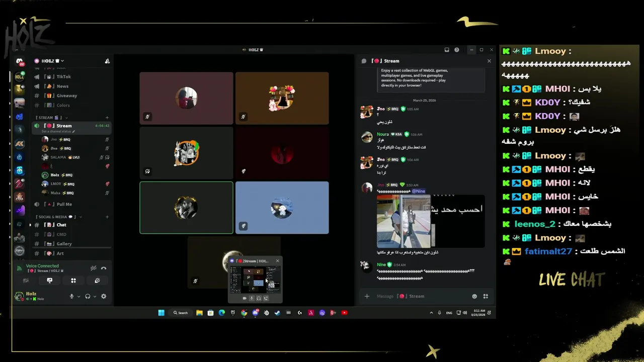Close the Stream chat panel
The height and width of the screenshot is (362, 644).
tap(489, 61)
